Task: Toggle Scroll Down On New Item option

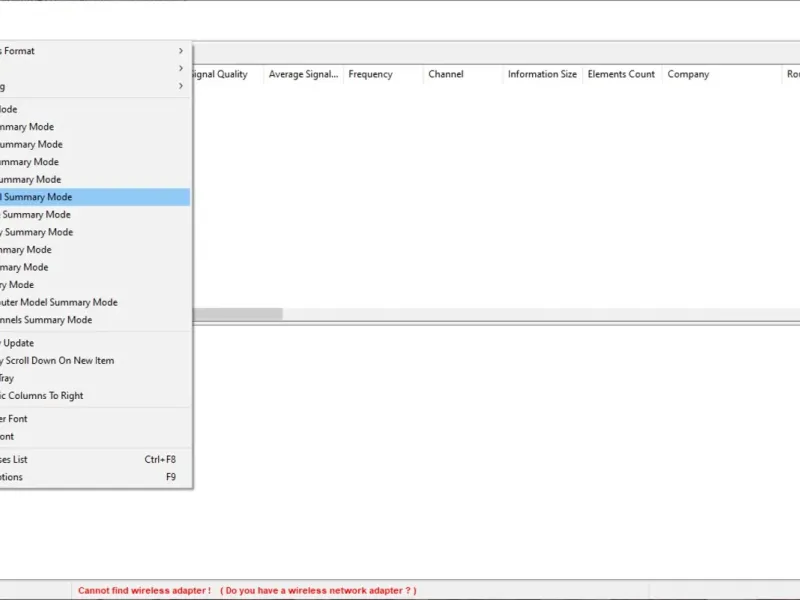Action: (95, 361)
